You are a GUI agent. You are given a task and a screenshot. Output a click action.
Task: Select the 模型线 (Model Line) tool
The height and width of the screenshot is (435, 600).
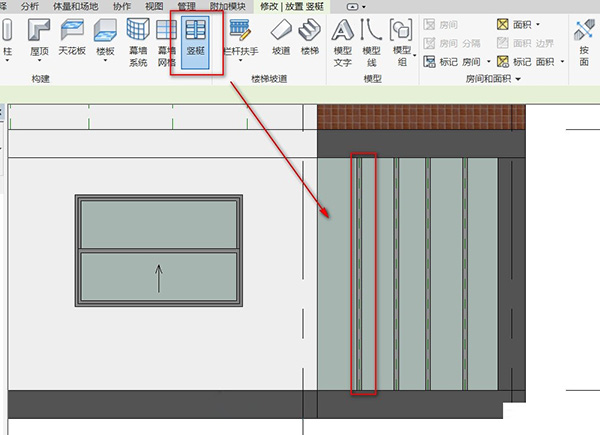tap(371, 42)
